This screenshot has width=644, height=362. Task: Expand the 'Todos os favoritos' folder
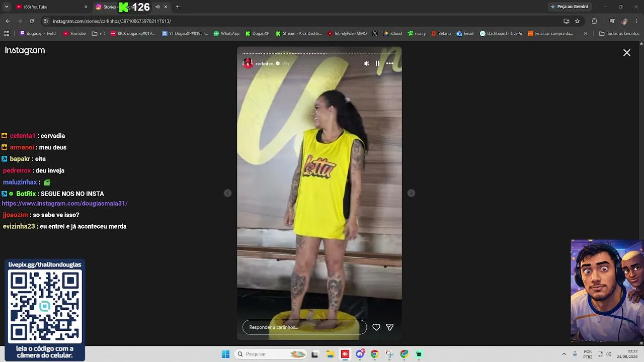coord(619,34)
